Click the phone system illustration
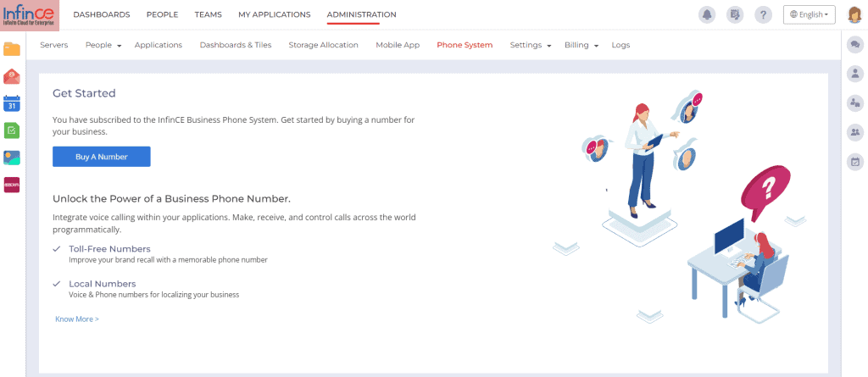868x377 pixels. coord(679,207)
